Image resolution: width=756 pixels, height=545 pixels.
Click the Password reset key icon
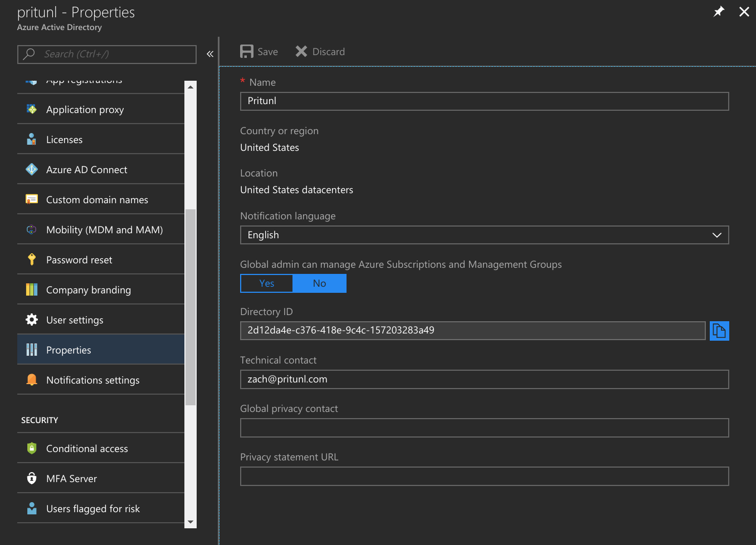click(32, 259)
